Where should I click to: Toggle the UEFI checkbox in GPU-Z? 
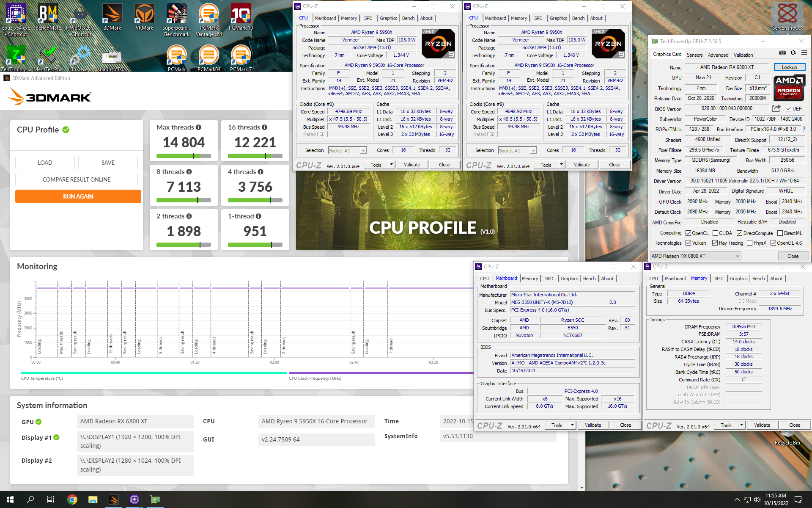coord(788,109)
